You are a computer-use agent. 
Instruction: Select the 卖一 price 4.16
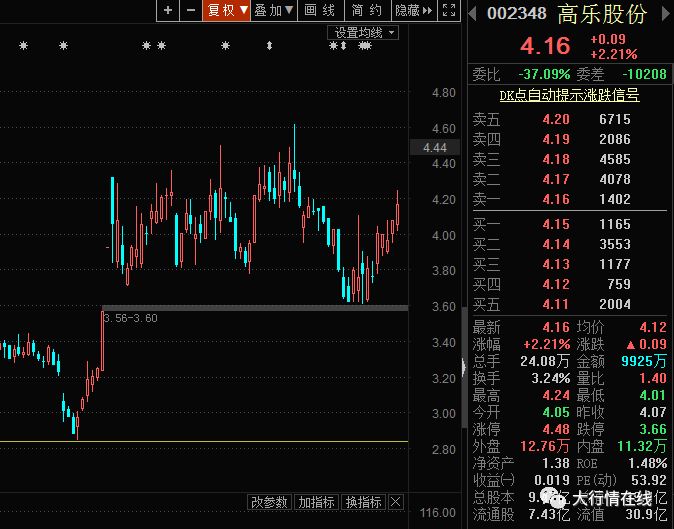[x=556, y=199]
